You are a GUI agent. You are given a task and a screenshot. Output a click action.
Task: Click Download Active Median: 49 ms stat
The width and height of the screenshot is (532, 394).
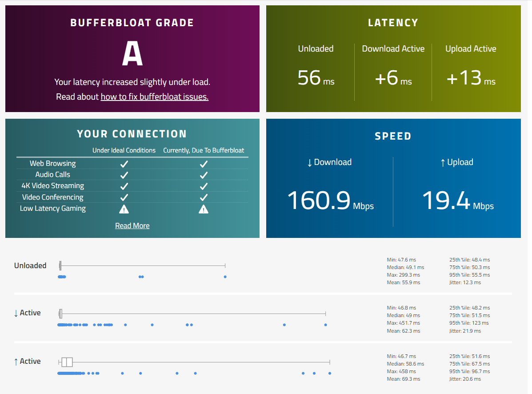404,315
